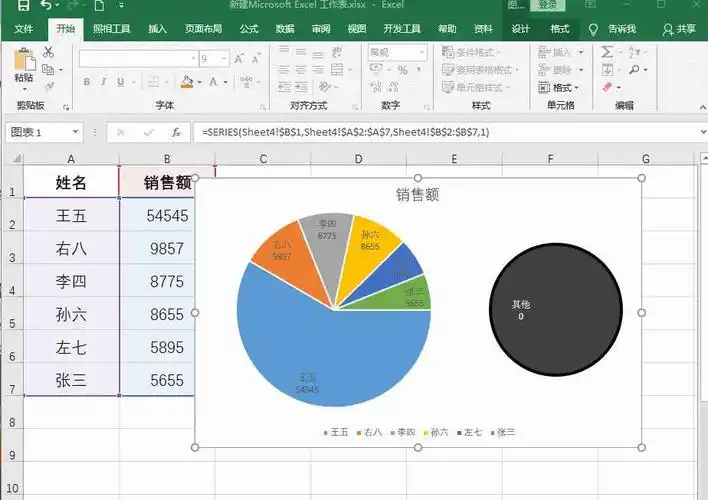Click the Decrease Font Size icon
The width and height of the screenshot is (708, 500).
pyautogui.click(x=256, y=59)
